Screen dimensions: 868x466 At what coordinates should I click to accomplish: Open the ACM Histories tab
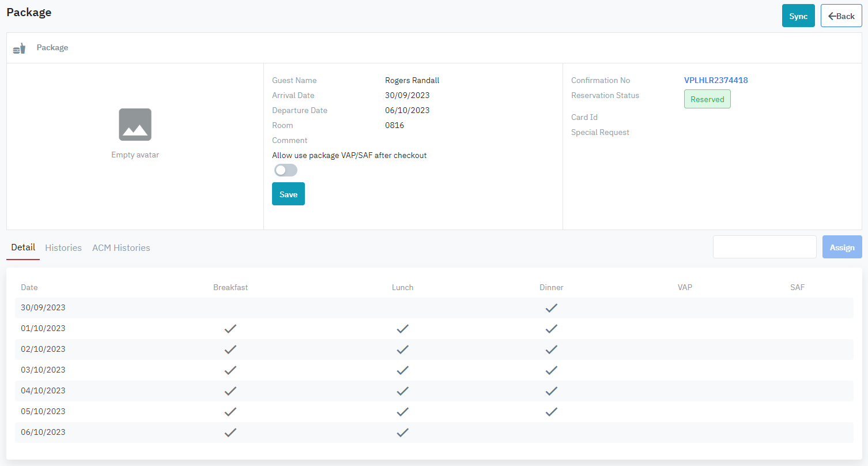121,247
